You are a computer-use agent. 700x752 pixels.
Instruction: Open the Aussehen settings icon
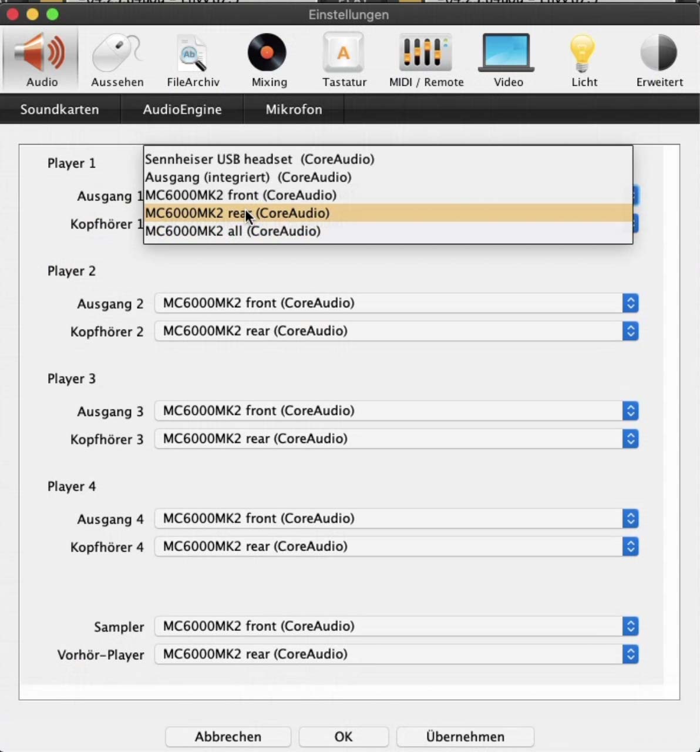[117, 60]
